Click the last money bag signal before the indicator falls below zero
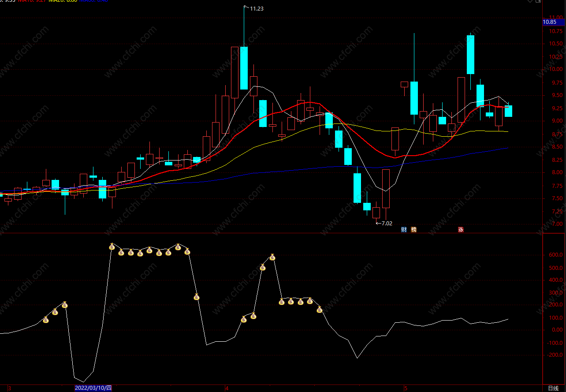This screenshot has width=566, height=392. coord(320,310)
